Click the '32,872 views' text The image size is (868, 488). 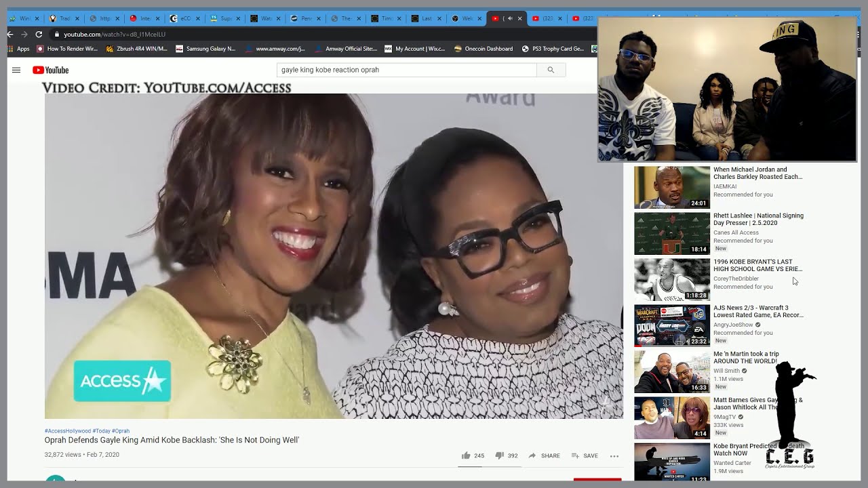(x=63, y=455)
